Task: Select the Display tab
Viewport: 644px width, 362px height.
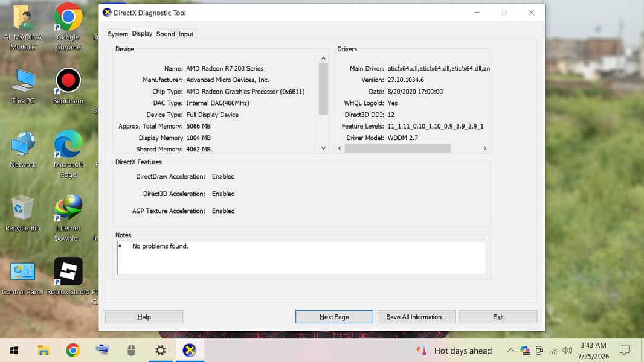Action: (x=142, y=34)
